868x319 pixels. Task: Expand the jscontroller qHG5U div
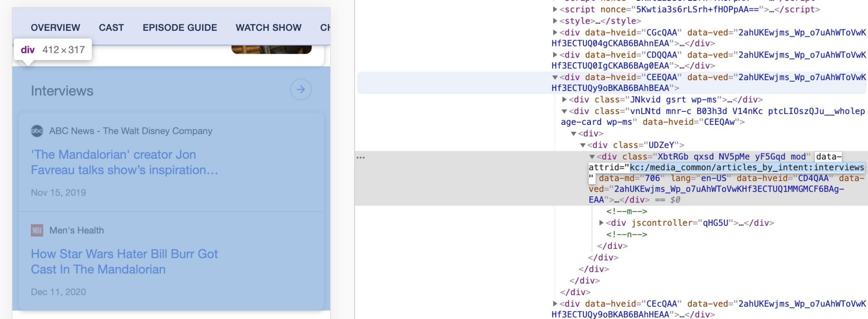(x=602, y=223)
